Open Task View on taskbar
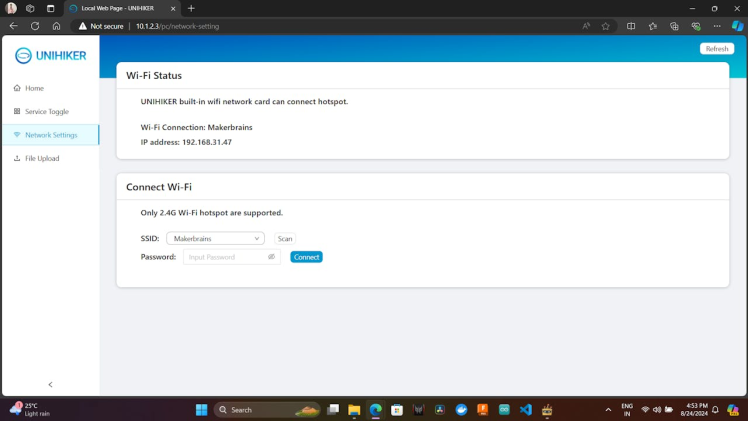748x421 pixels. [333, 410]
